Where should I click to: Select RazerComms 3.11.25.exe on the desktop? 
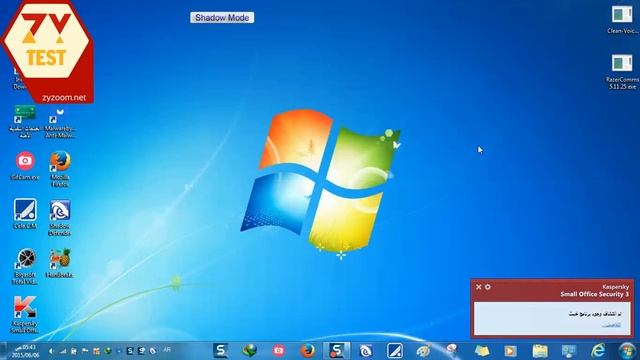point(622,72)
